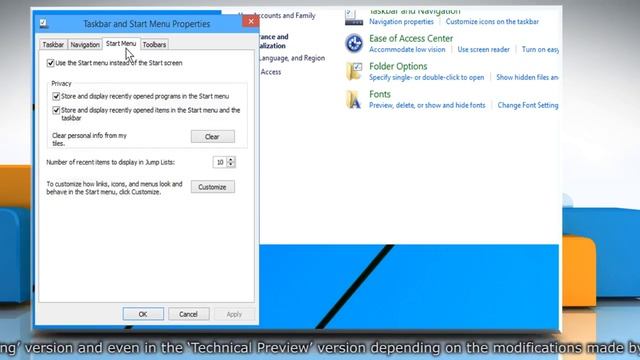Increase the Jump Lists recent items count
This screenshot has width=640, height=360.
[x=231, y=160]
